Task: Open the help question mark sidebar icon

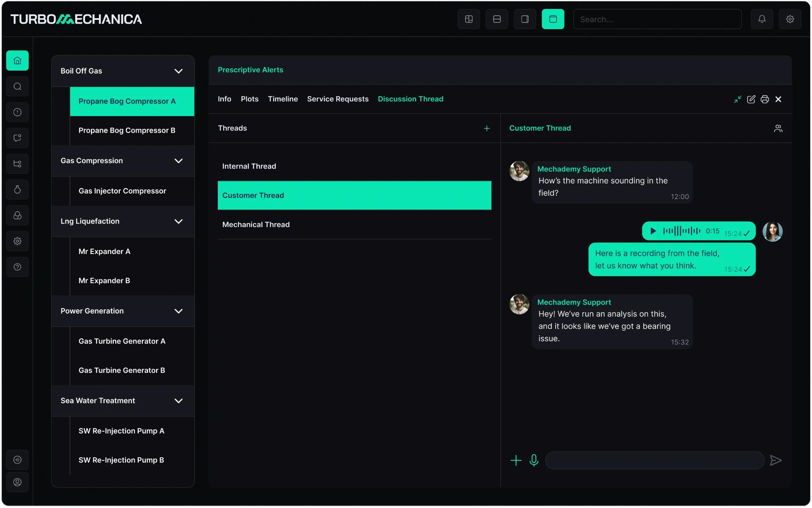Action: (17, 267)
